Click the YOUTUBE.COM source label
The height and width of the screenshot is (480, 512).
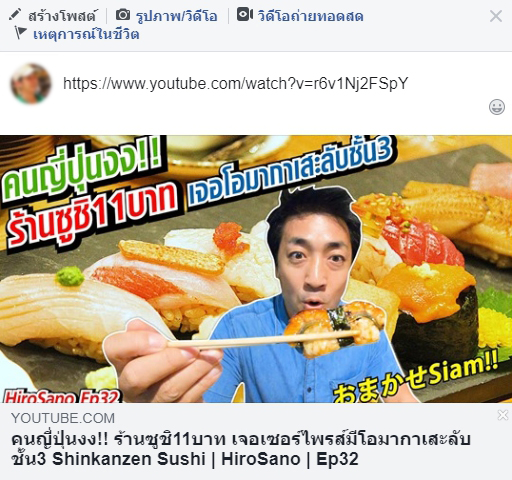(x=63, y=418)
